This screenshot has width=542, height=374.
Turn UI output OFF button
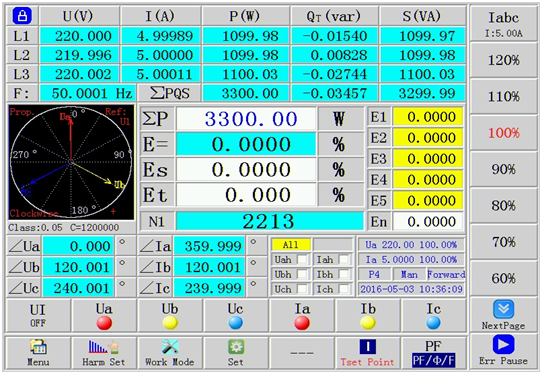[38, 316]
